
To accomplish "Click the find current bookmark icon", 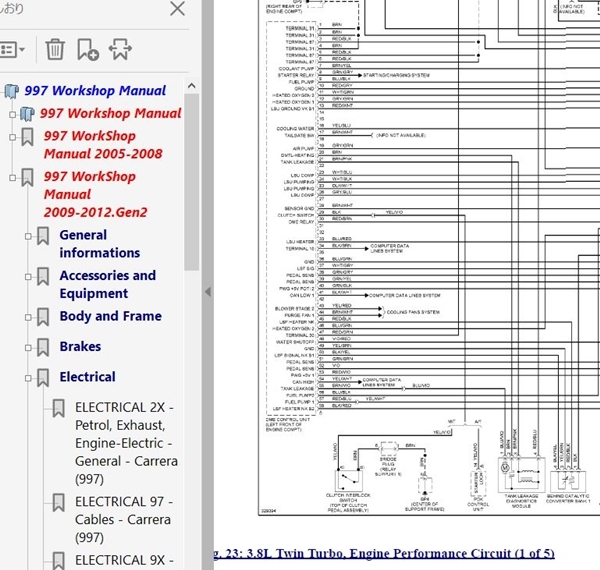I will tap(120, 49).
